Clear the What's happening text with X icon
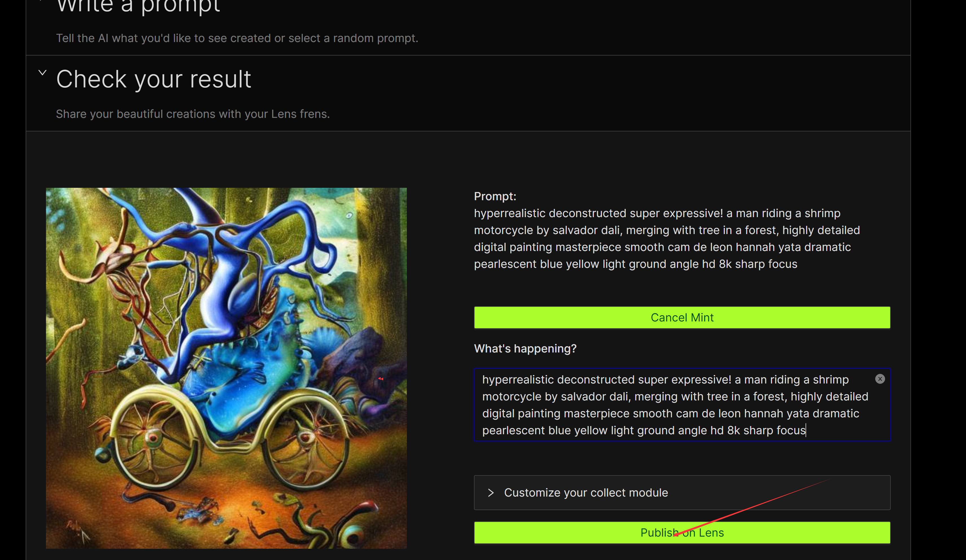The image size is (966, 560). coord(880,379)
